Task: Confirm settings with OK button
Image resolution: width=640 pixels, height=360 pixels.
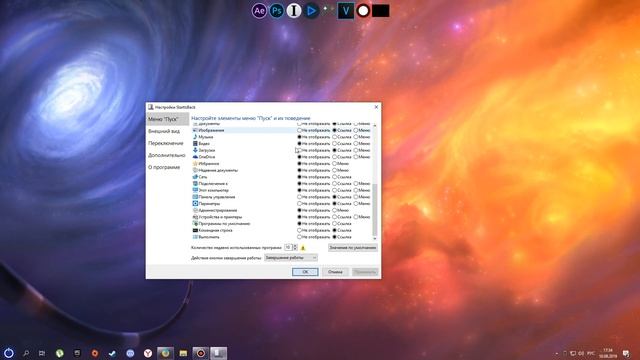Action: 305,272
